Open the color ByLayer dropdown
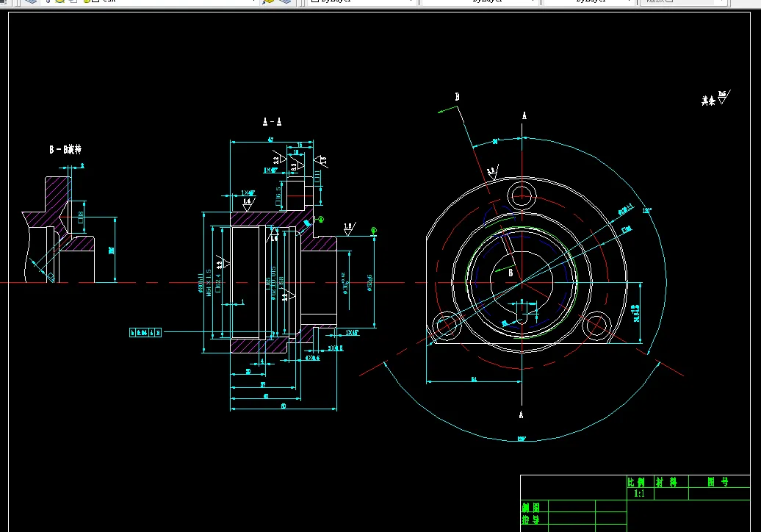This screenshot has height=532, width=761. pos(361,1)
